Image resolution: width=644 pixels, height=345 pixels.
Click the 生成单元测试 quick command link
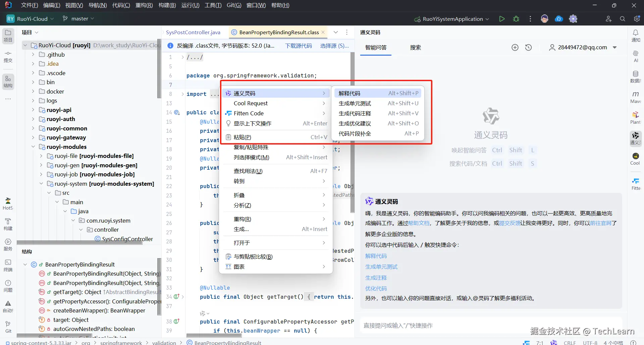click(381, 267)
